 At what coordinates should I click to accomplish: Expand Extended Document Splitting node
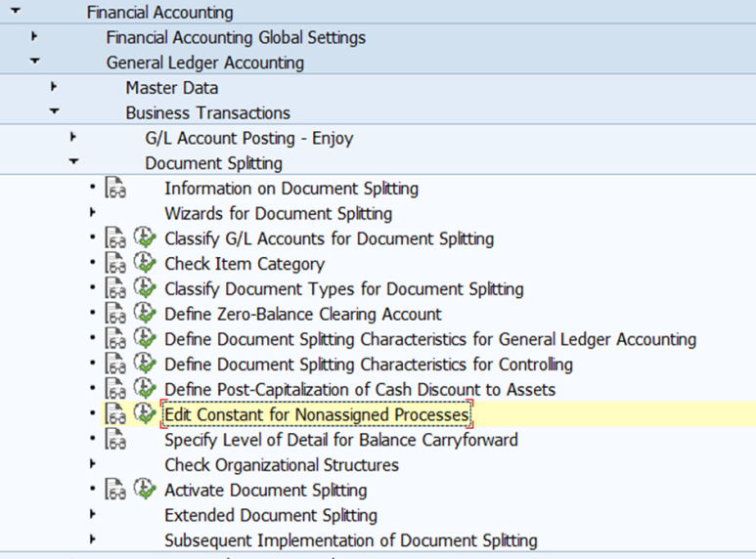coord(93,514)
